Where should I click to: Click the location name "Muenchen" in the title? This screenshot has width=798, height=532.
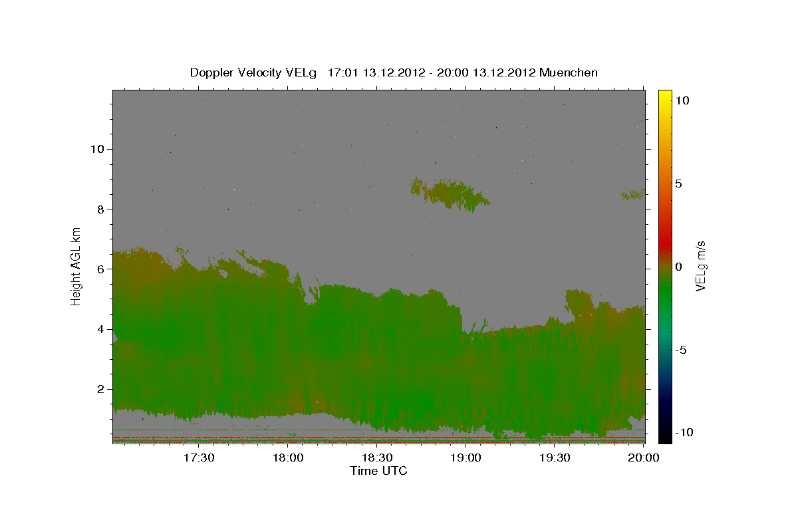pos(569,72)
